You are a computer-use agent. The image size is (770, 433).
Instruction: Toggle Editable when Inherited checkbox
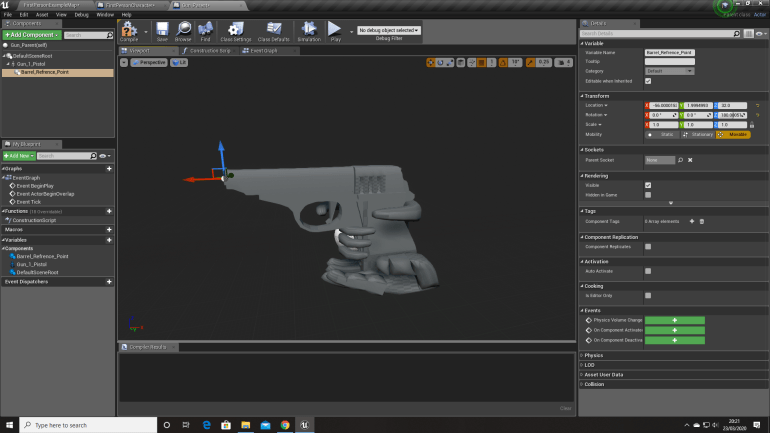[648, 81]
